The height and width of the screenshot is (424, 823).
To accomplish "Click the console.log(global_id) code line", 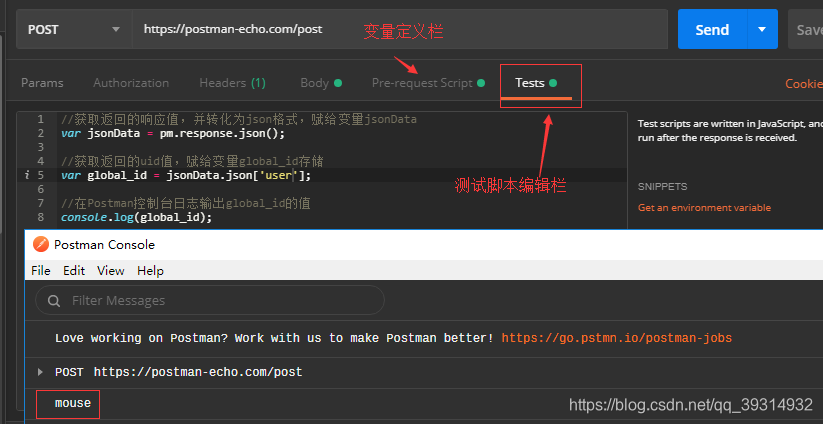I will pyautogui.click(x=136, y=217).
